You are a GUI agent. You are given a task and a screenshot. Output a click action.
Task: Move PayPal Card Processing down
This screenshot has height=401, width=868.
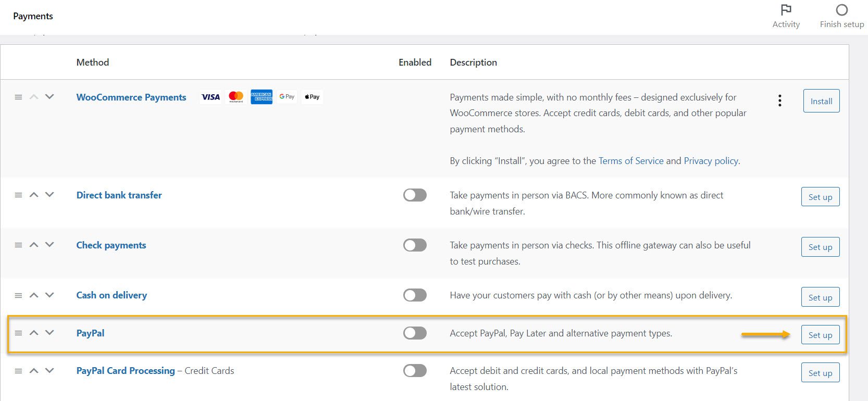(x=49, y=371)
